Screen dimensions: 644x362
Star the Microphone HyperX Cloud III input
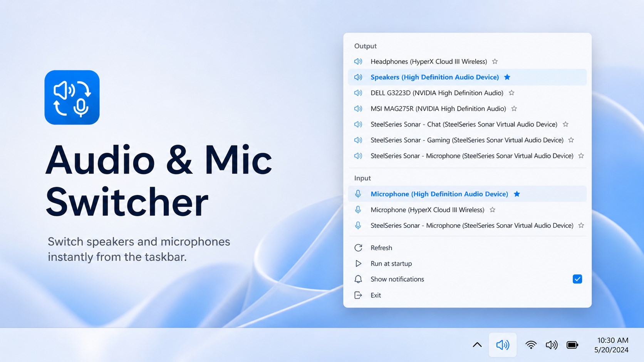click(492, 210)
